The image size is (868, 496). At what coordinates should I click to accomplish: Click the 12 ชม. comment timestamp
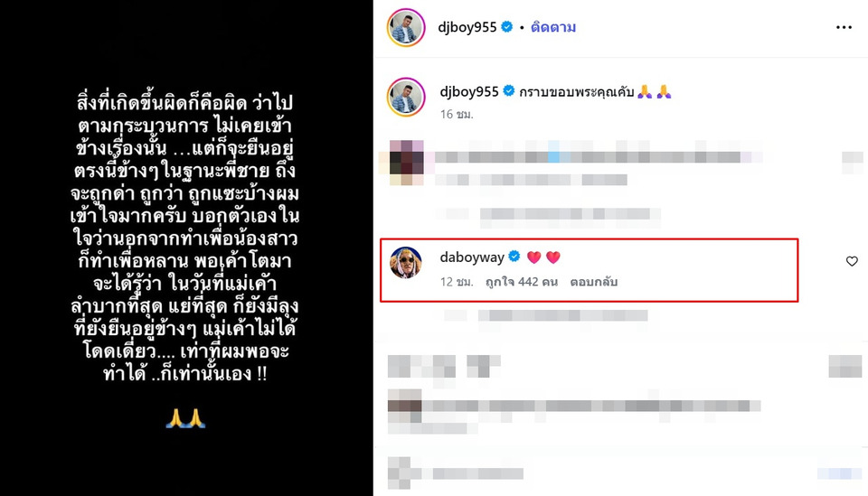pos(456,282)
